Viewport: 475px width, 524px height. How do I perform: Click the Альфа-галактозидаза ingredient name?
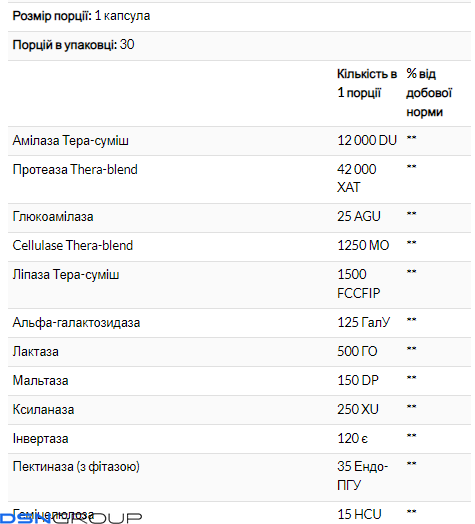pyautogui.click(x=76, y=323)
